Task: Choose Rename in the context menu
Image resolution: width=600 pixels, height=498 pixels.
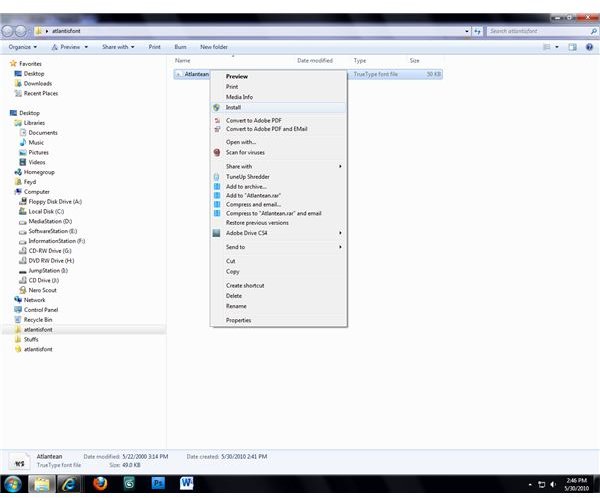Action: pos(278,306)
